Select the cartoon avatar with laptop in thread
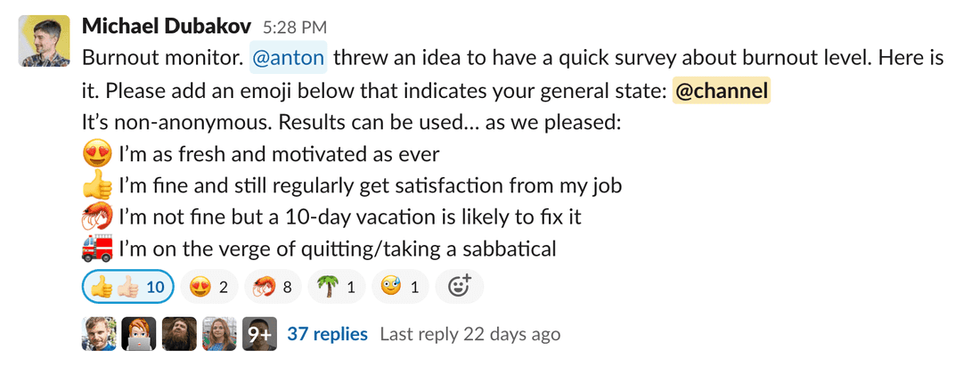 click(x=139, y=334)
